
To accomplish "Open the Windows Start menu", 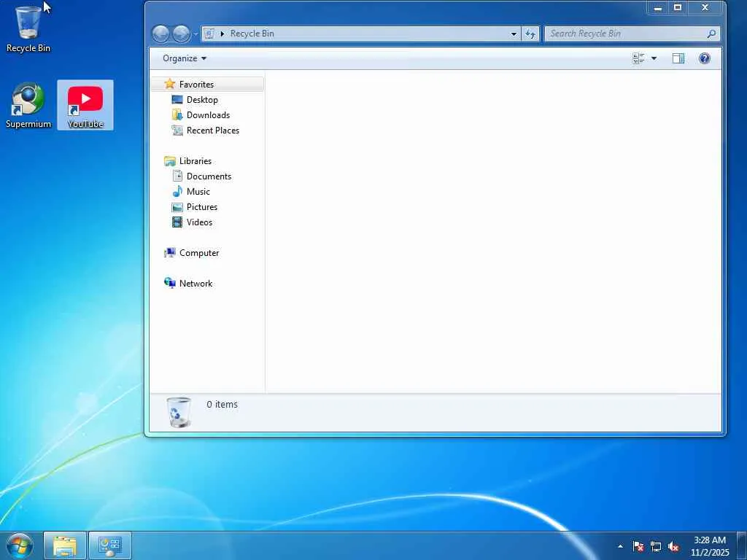I will pos(20,546).
